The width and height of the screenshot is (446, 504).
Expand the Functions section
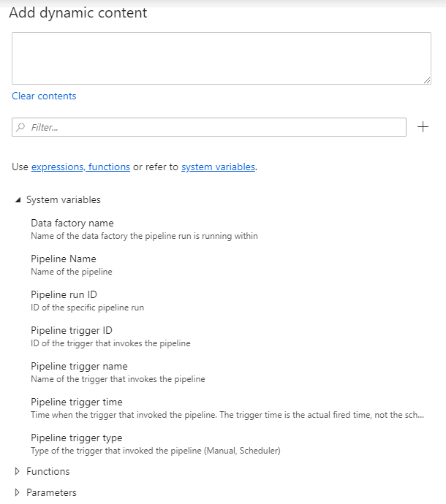point(18,472)
